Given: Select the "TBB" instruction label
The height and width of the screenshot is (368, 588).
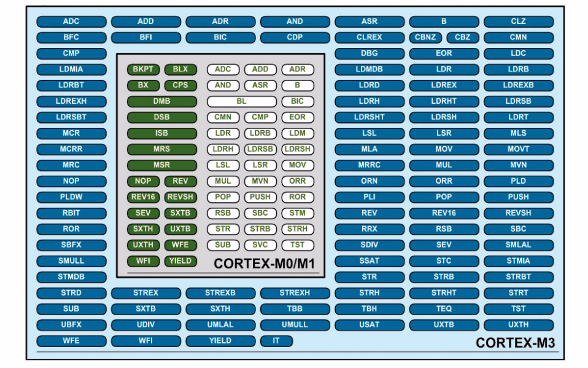Looking at the screenshot, I should pos(295,308).
